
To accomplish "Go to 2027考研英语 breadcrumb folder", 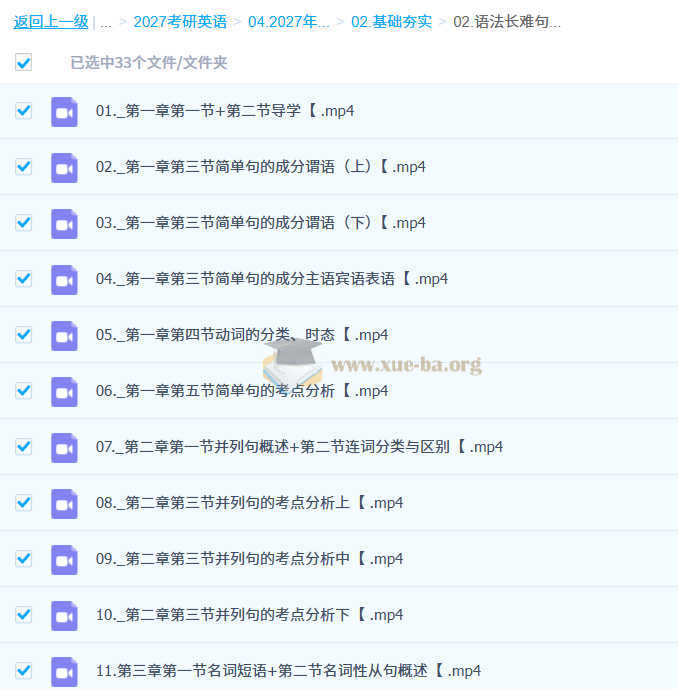I will 180,22.
